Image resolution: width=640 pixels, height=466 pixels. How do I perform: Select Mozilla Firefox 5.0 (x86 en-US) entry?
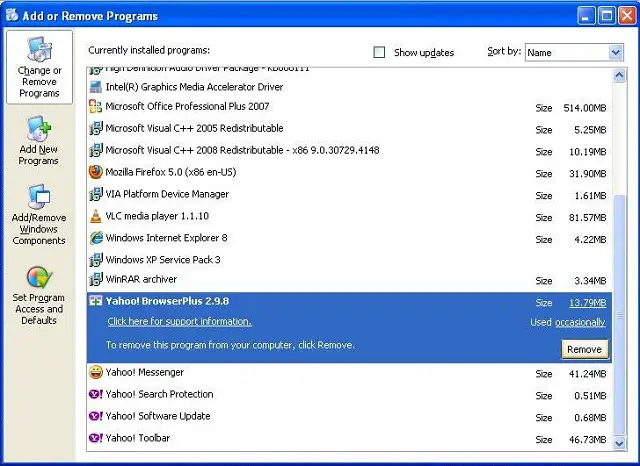click(x=349, y=173)
